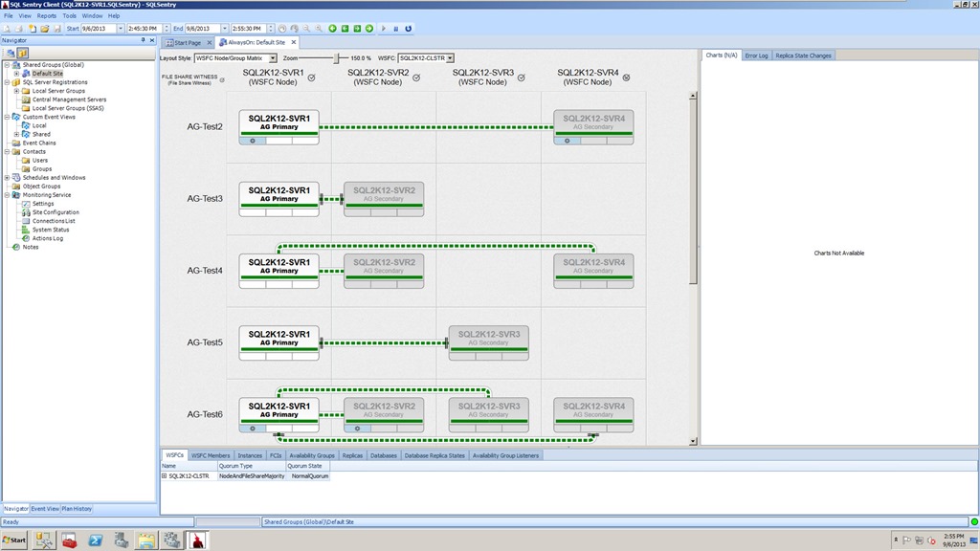
Task: Click the Zoom slider handle
Action: tap(336, 58)
